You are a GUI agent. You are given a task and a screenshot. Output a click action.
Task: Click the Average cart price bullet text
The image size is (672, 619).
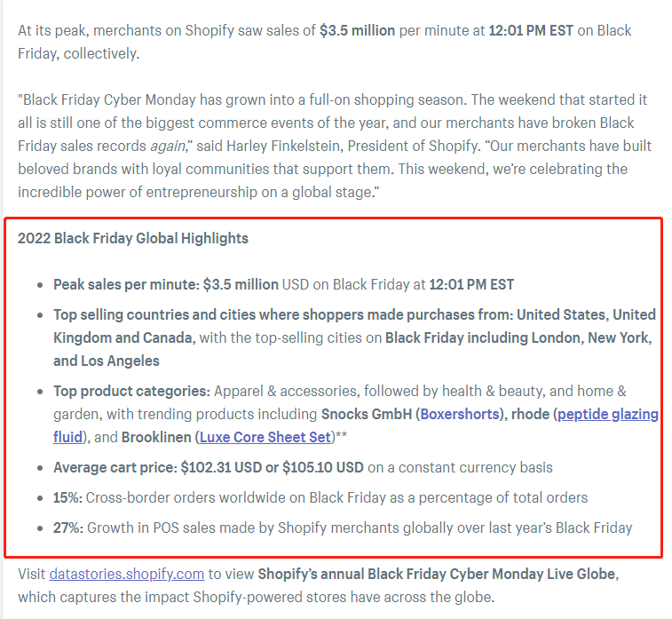[303, 467]
